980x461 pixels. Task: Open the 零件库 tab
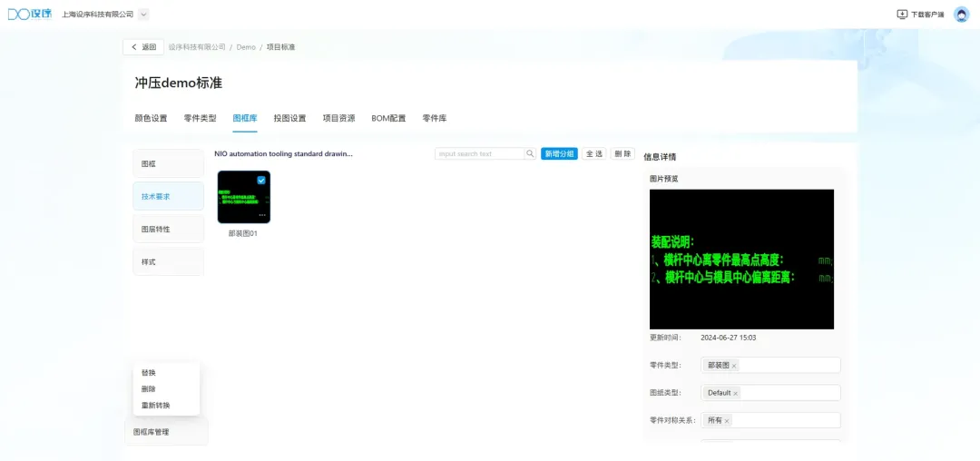(x=435, y=118)
